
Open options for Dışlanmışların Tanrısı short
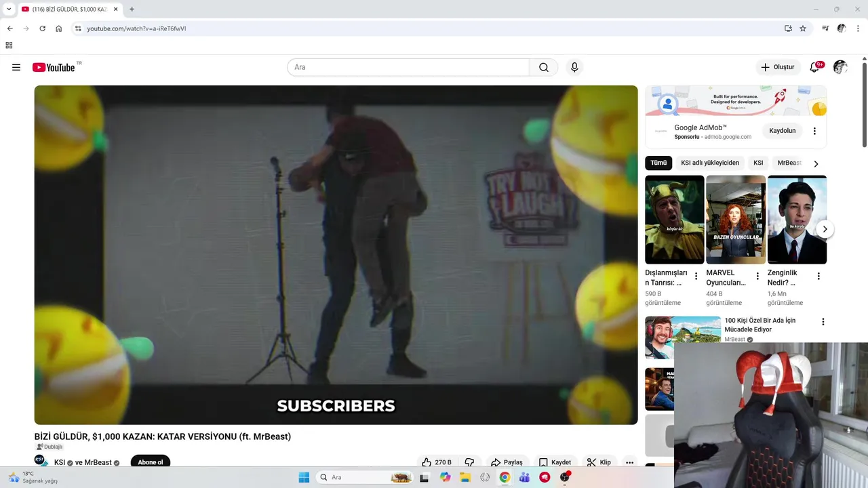pyautogui.click(x=696, y=276)
